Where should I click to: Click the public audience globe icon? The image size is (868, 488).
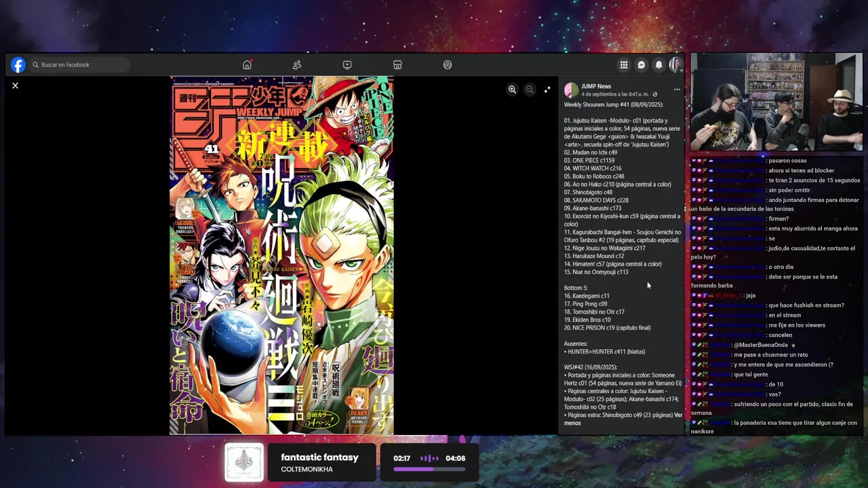point(655,94)
